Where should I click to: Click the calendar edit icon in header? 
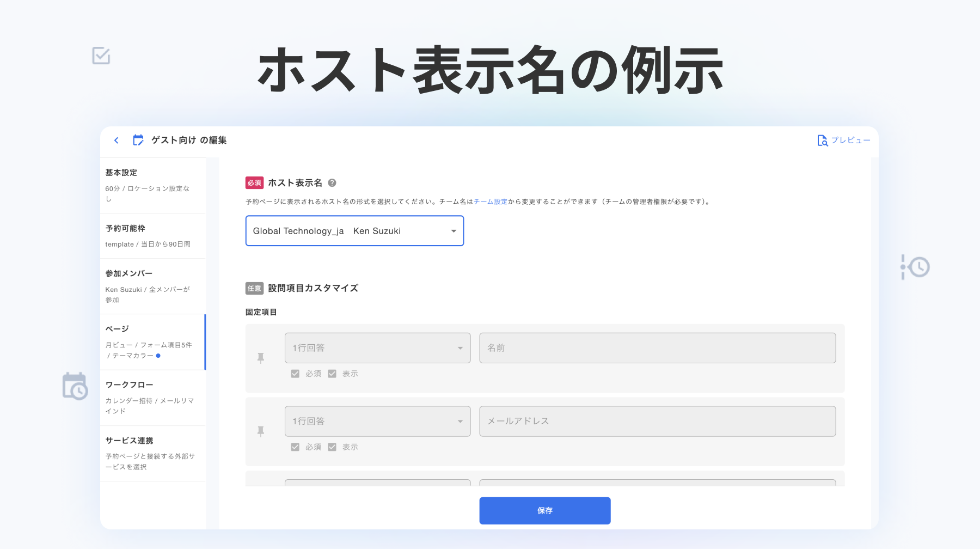138,140
